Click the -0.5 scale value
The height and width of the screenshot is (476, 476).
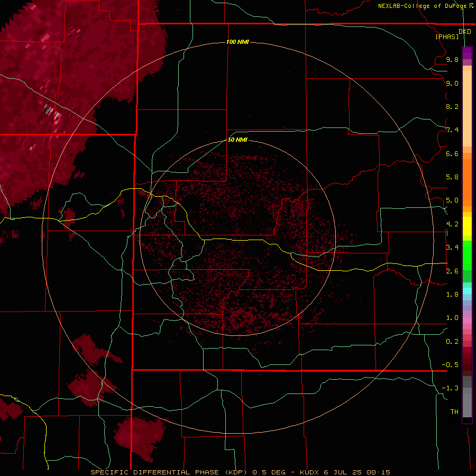point(450,365)
